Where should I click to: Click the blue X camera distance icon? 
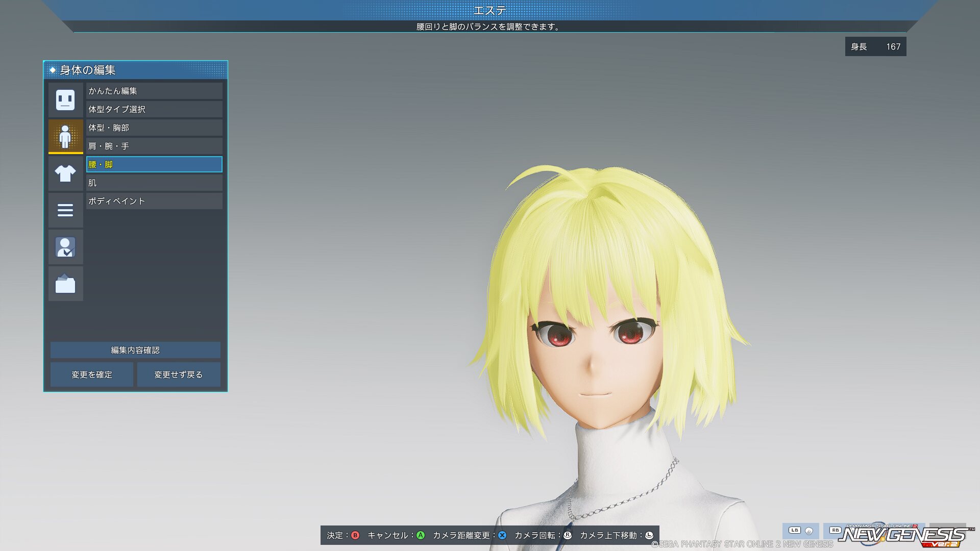point(502,535)
